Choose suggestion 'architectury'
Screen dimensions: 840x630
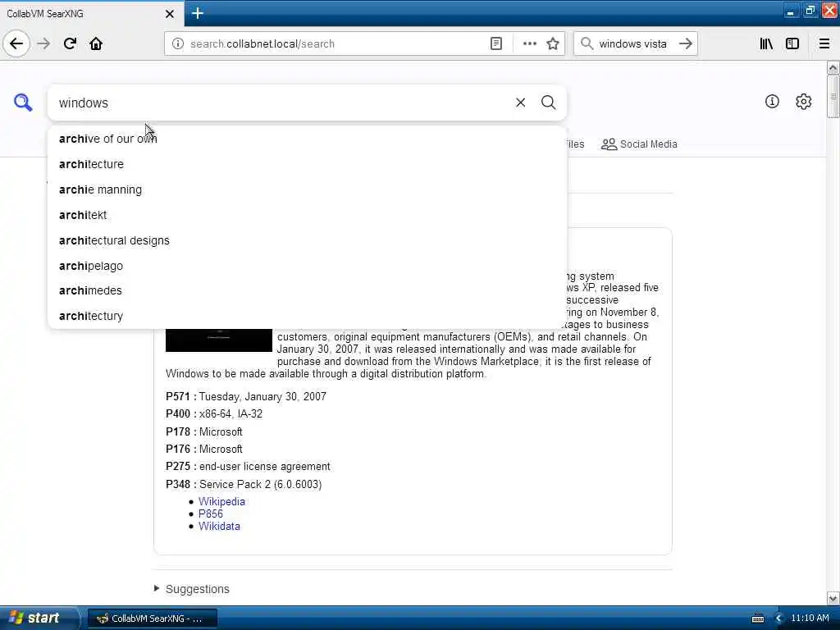(x=308, y=316)
